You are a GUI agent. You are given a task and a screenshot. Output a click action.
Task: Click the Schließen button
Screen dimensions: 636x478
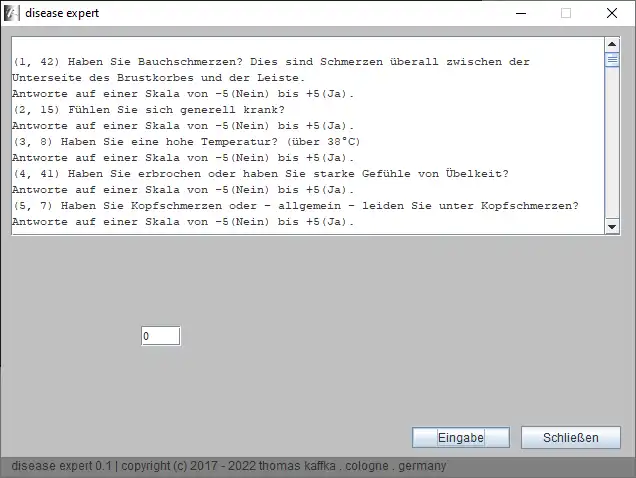pos(571,437)
